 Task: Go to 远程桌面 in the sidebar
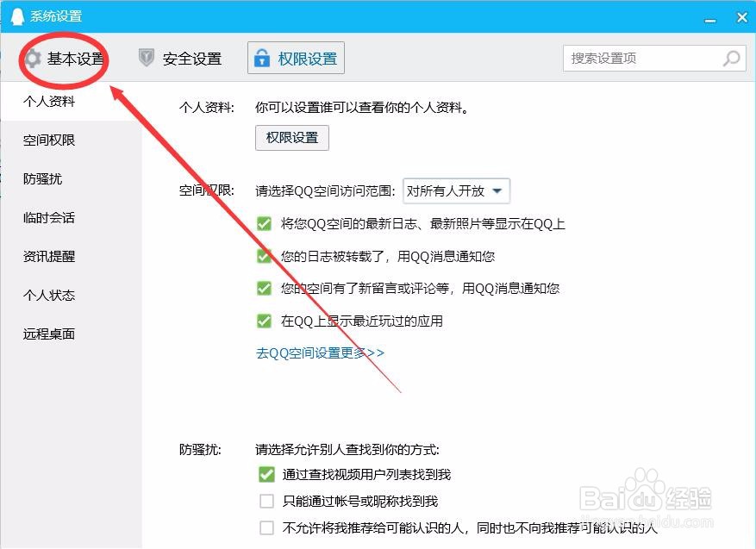(x=49, y=334)
